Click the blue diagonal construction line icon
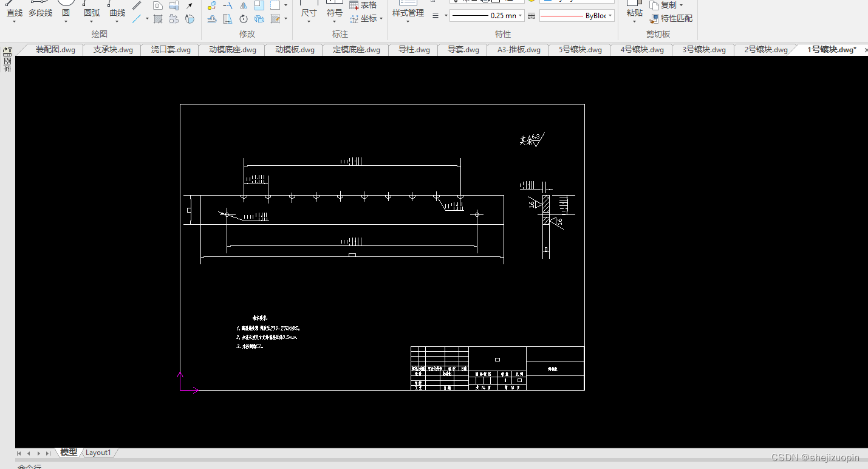The image size is (868, 469). click(x=137, y=19)
